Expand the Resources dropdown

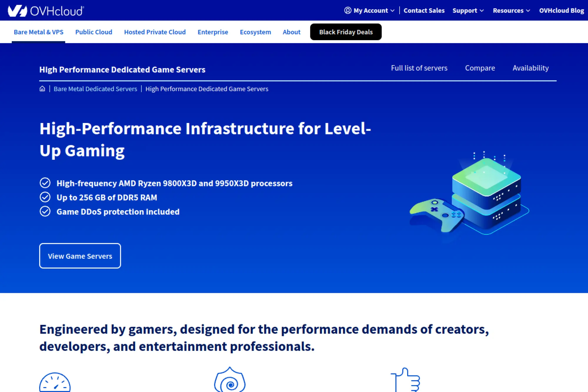click(x=511, y=10)
